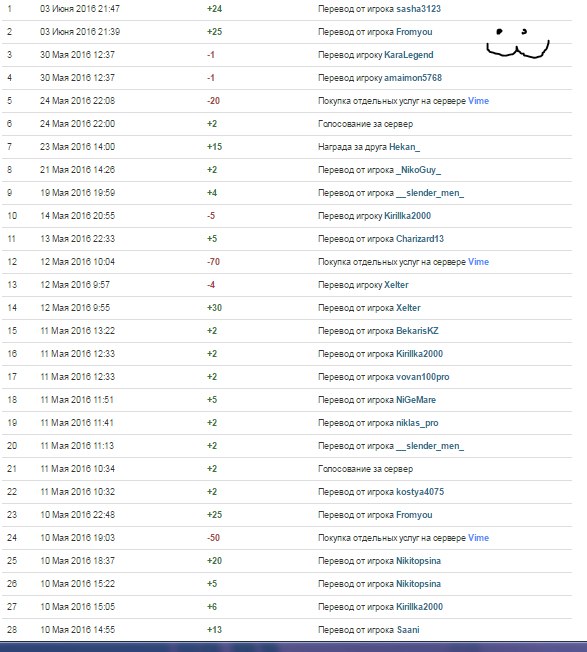Open player link sasha3123

click(418, 9)
